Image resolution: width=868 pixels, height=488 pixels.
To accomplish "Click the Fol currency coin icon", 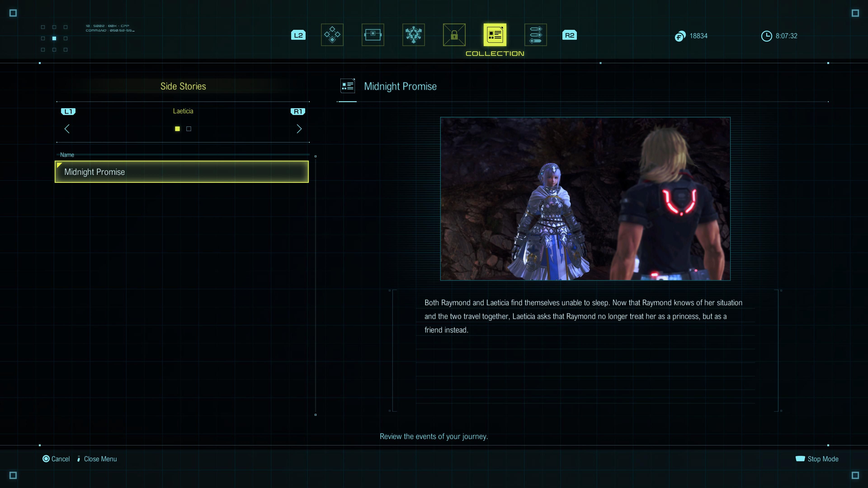I will point(680,36).
